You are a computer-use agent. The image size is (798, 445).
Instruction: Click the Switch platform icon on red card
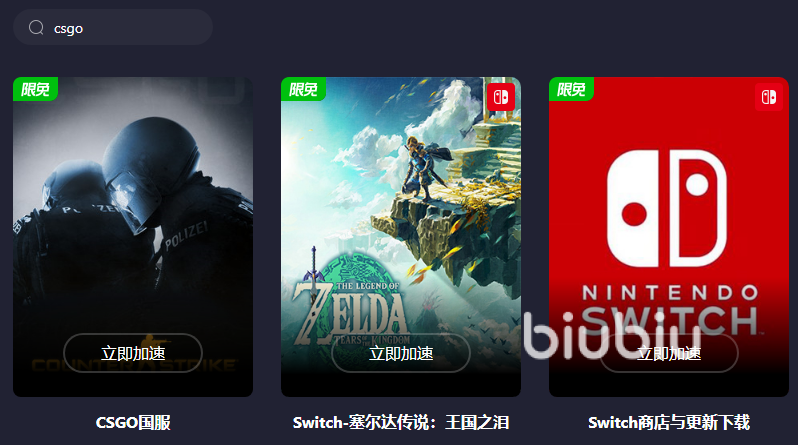[x=768, y=97]
